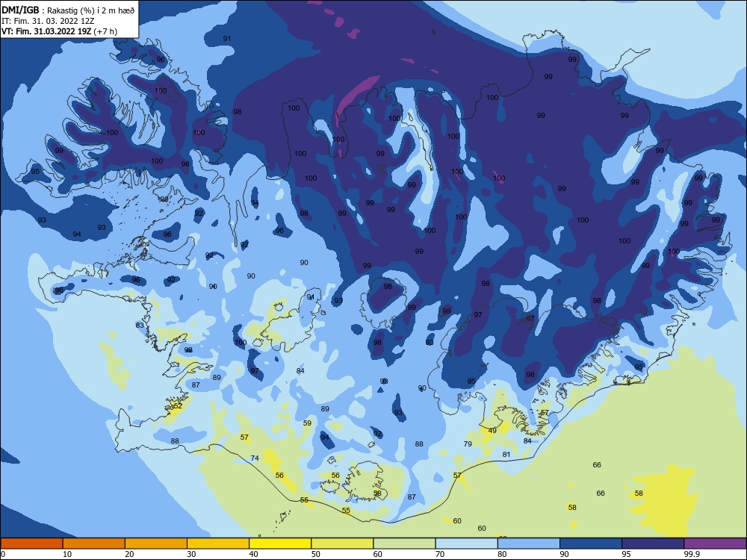Image resolution: width=747 pixels, height=560 pixels.
Task: Click the humidity value '91' near top
Action: (x=227, y=39)
